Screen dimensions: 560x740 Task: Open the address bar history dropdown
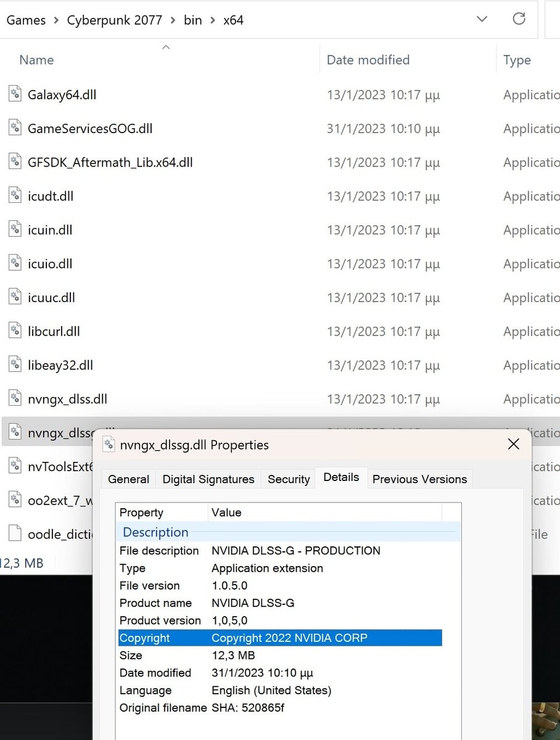point(482,20)
